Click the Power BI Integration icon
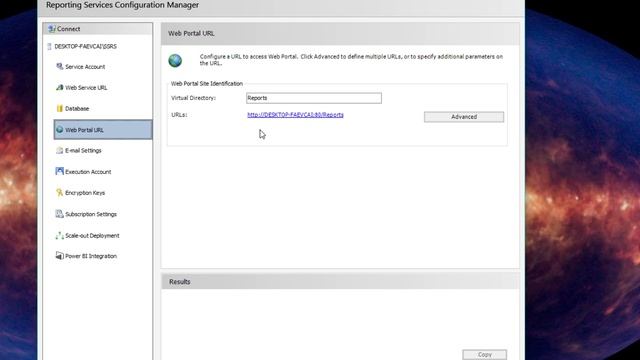This screenshot has width=640, height=360. (60, 256)
